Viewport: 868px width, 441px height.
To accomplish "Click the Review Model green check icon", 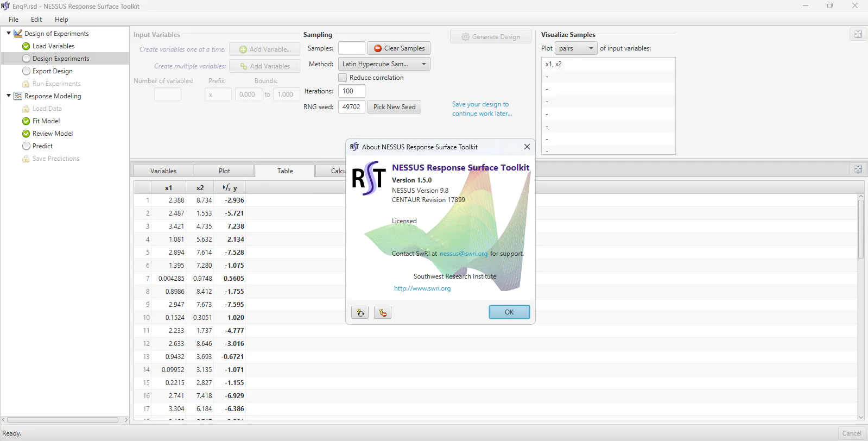I will pyautogui.click(x=26, y=134).
